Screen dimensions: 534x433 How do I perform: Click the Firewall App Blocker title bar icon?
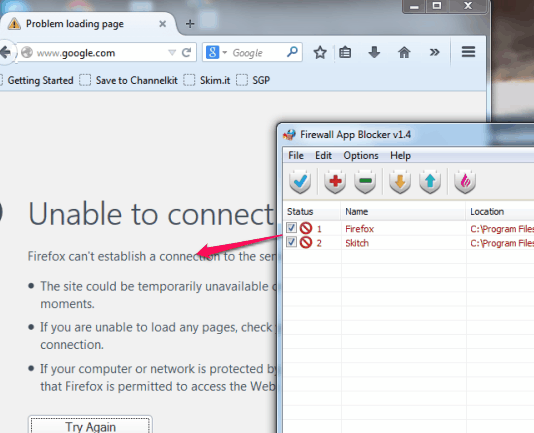click(x=289, y=135)
